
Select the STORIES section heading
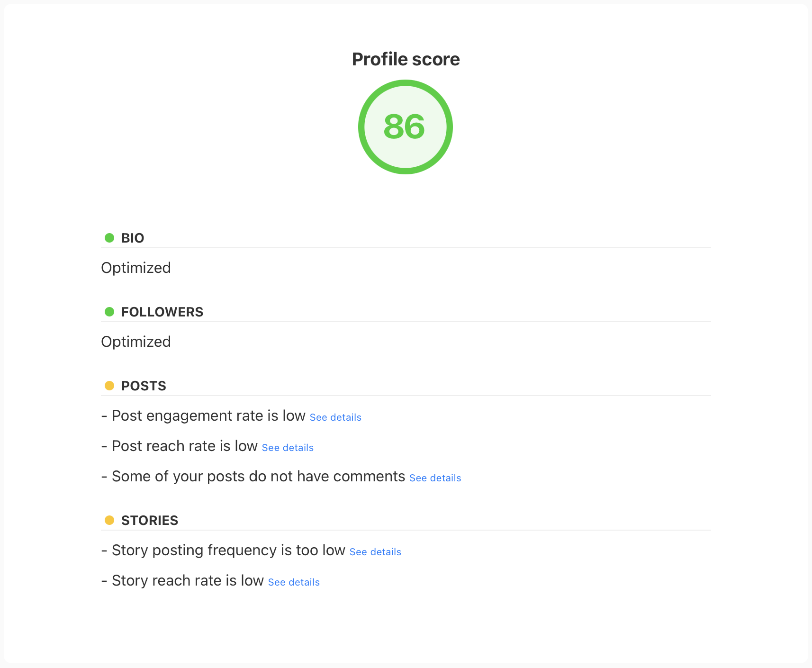pyautogui.click(x=150, y=520)
